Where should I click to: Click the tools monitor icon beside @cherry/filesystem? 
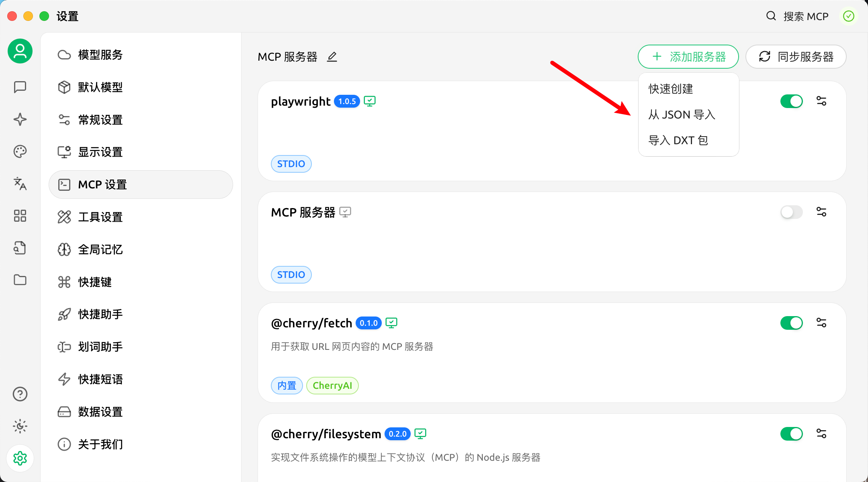420,434
